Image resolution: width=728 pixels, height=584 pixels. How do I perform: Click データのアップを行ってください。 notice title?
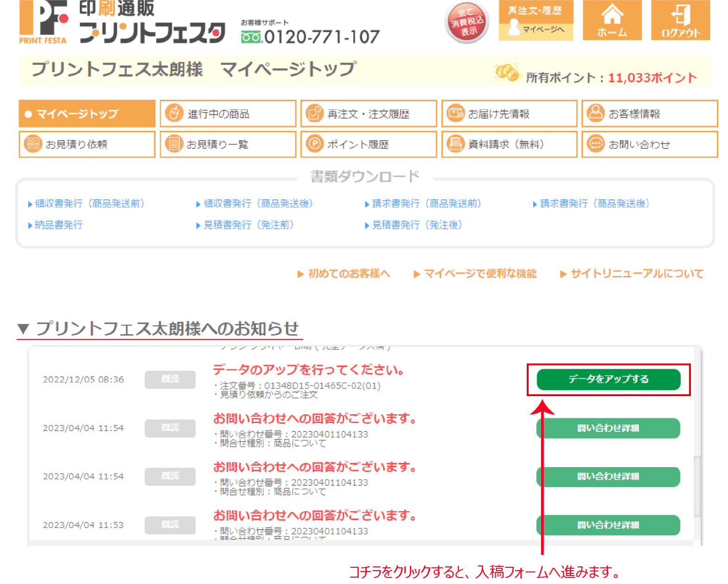click(x=309, y=370)
